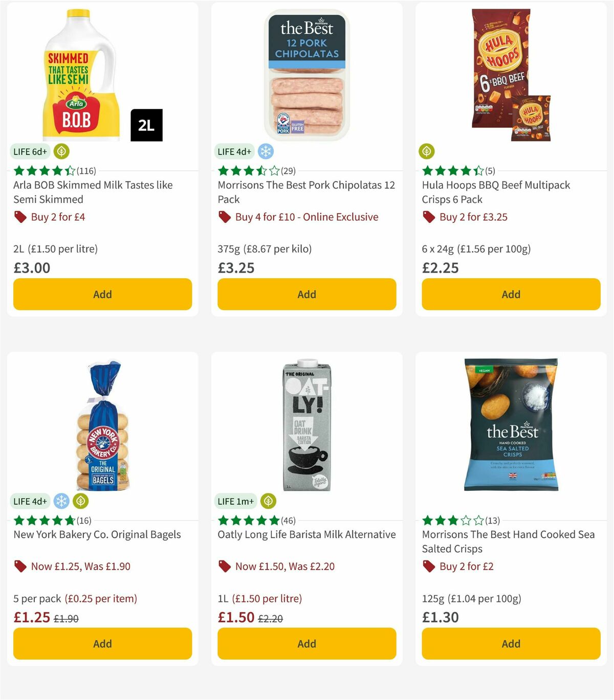Click the LIFE 4d+ badge on Pork Chipolatas
The width and height of the screenshot is (614, 700).
(x=234, y=151)
